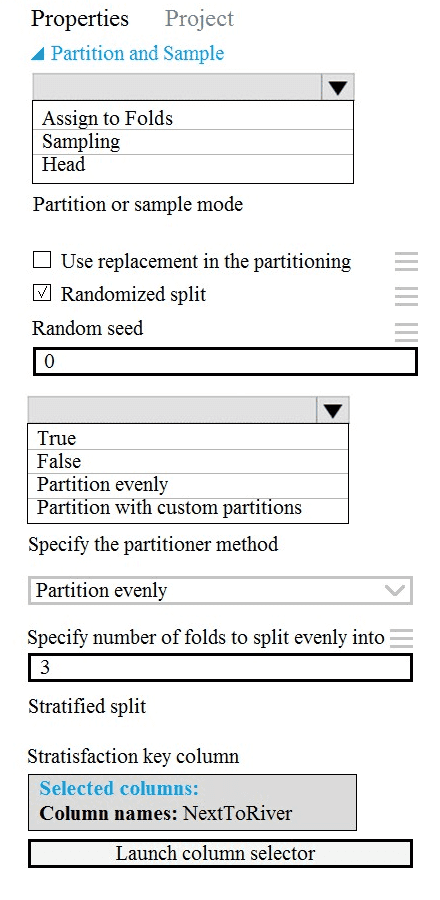Switch to the Project tab
This screenshot has height=900, width=440.
(199, 18)
